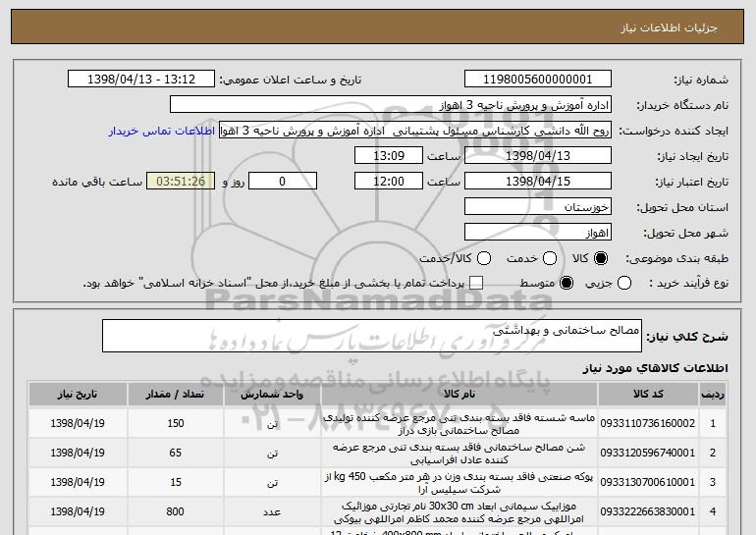The height and width of the screenshot is (535, 756).
Task: Click the واحد شمارش column header
Action: (272, 395)
